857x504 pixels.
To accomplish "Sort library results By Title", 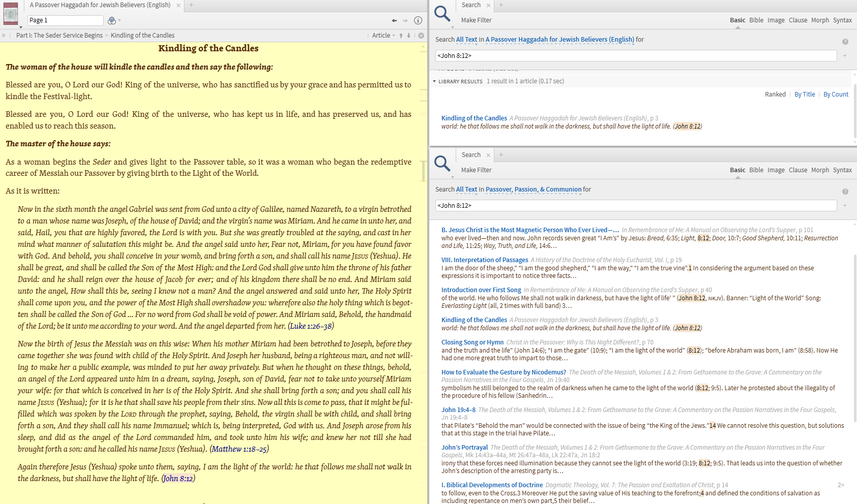I will pos(805,94).
